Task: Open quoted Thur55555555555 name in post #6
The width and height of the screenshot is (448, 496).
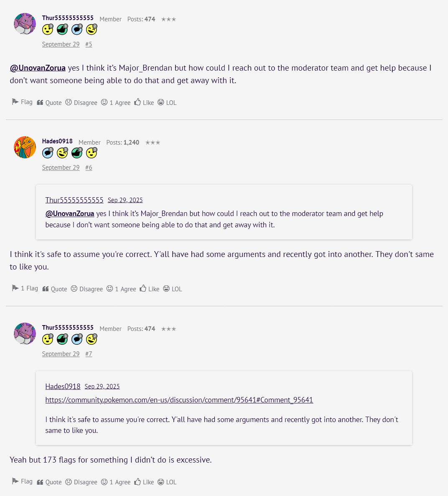Action: [74, 200]
